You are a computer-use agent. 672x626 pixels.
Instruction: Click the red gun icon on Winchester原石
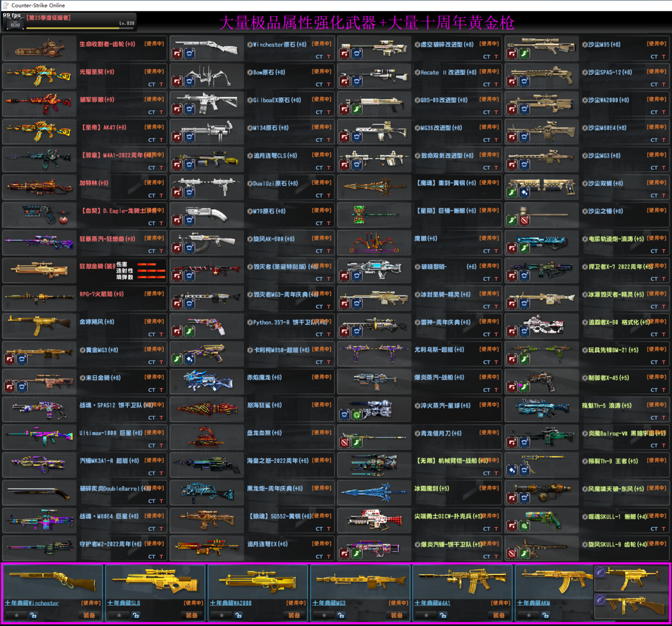point(177,53)
